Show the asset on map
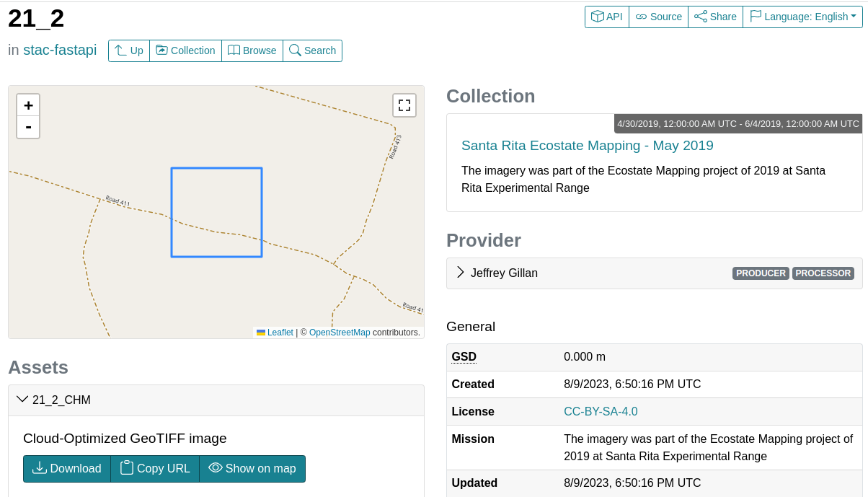This screenshot has height=497, width=868. point(252,468)
